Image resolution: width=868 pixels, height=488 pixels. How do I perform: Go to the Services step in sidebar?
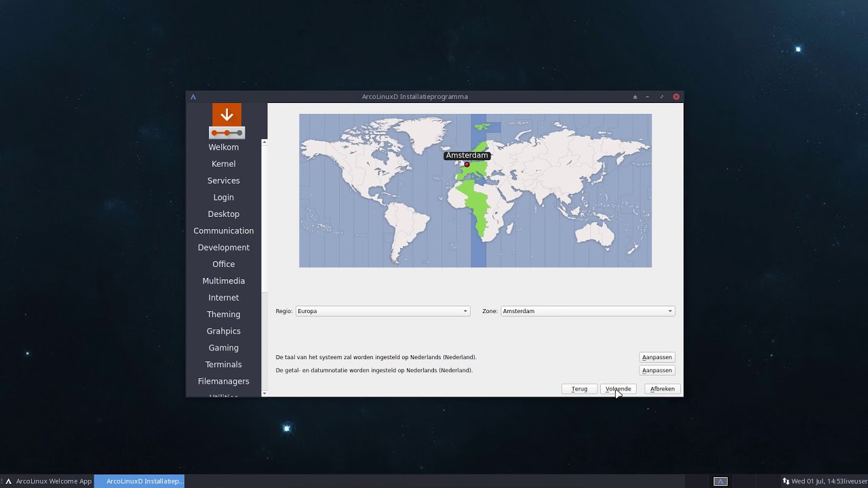[x=224, y=181]
